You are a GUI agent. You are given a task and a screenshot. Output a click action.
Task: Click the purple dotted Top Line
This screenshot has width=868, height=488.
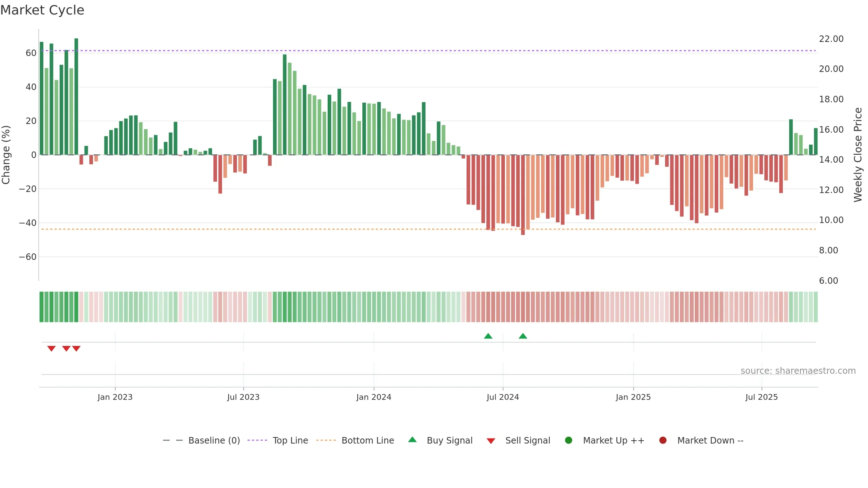429,51
